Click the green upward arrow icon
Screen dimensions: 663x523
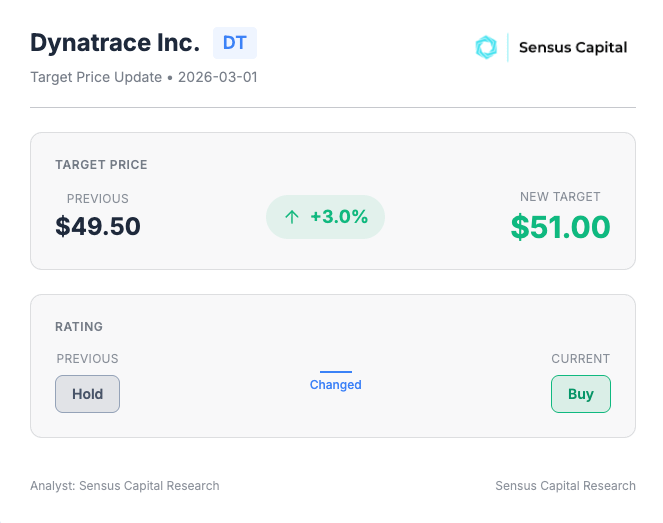pyautogui.click(x=291, y=217)
